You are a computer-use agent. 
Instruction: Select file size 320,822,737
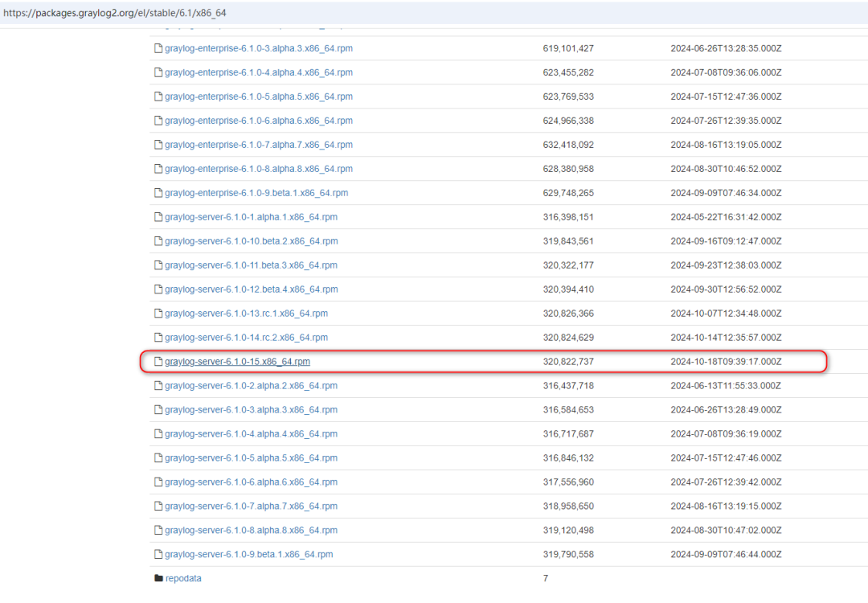click(568, 362)
